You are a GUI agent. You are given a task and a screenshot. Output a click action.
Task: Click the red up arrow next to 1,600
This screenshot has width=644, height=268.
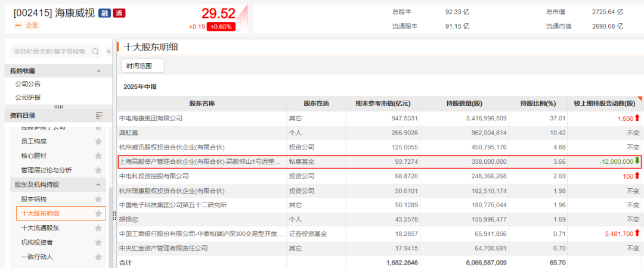click(637, 119)
